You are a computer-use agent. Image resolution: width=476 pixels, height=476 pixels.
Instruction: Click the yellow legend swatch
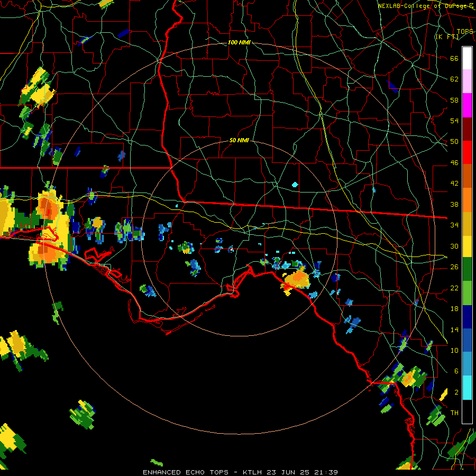click(x=467, y=246)
